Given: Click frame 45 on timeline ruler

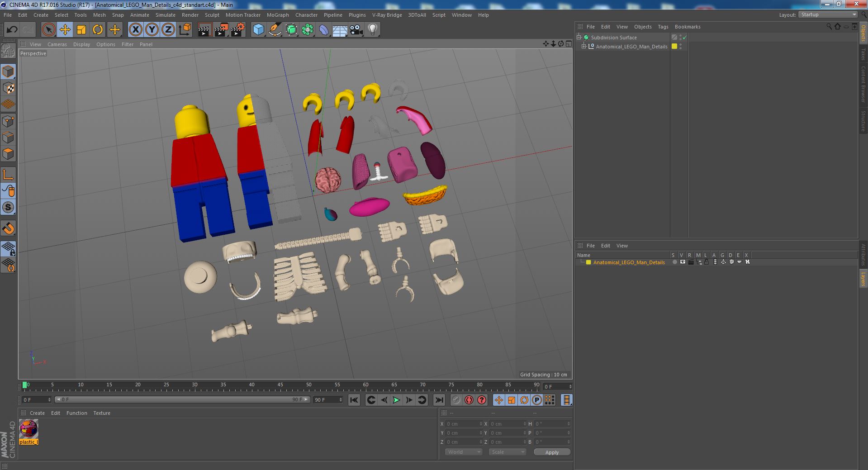Looking at the screenshot, I should 280,385.
